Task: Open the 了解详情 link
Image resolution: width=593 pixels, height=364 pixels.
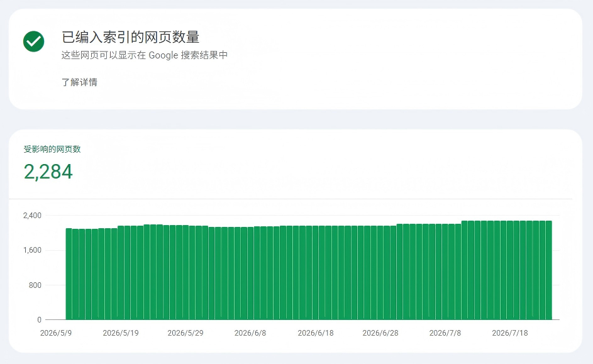Action: [79, 82]
